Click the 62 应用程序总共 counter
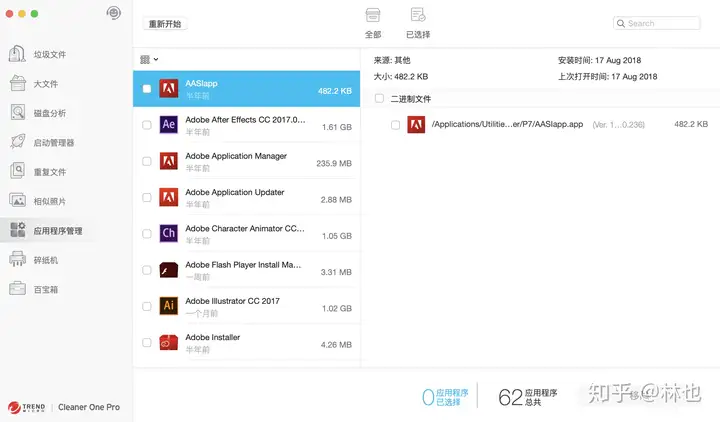 point(528,397)
